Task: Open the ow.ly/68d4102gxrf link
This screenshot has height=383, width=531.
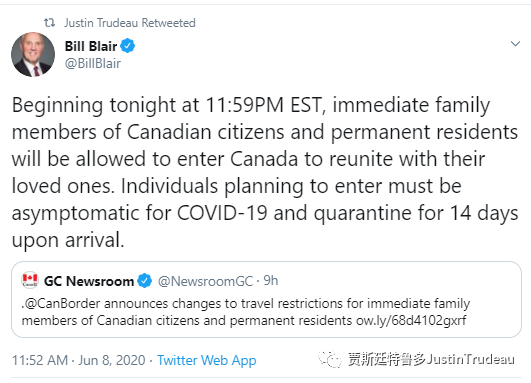Action: 411,320
